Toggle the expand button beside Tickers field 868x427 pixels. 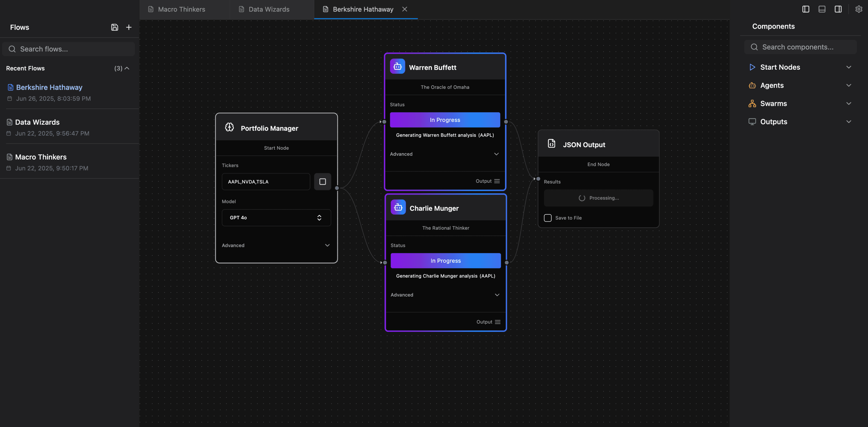[x=323, y=182]
